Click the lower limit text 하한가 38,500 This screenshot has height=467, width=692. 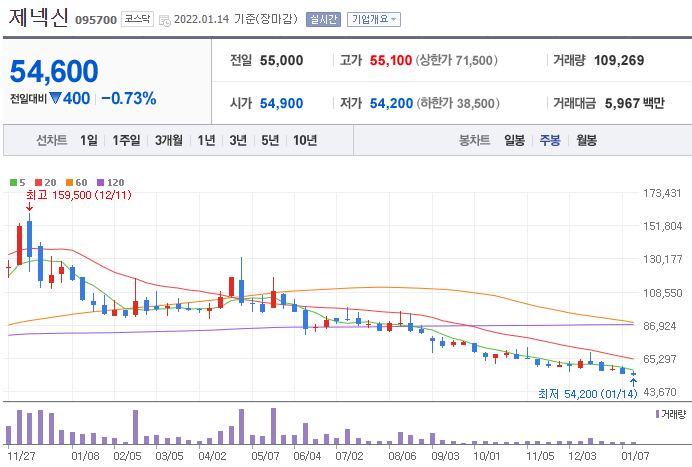458,103
